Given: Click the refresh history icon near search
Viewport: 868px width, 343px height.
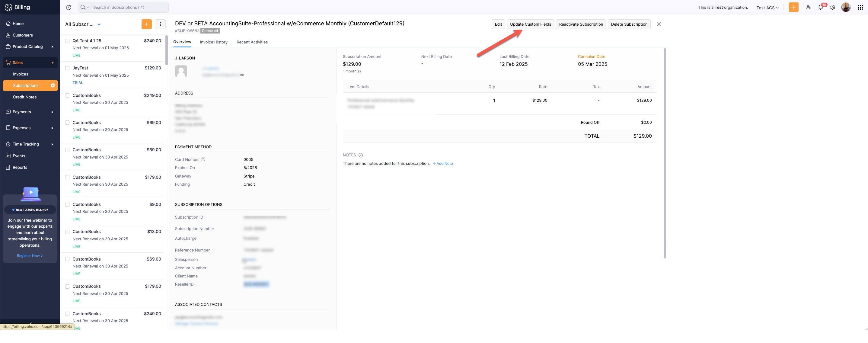Looking at the screenshot, I should (x=69, y=8).
